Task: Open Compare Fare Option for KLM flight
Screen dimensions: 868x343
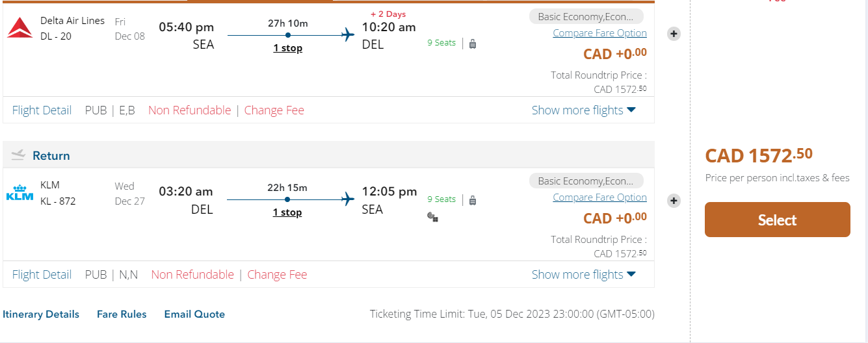Action: coord(599,197)
